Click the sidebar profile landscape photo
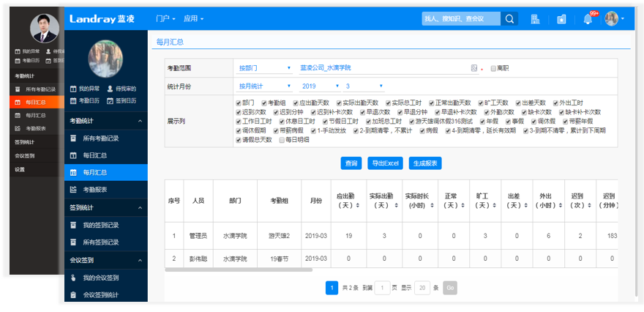 tap(105, 59)
